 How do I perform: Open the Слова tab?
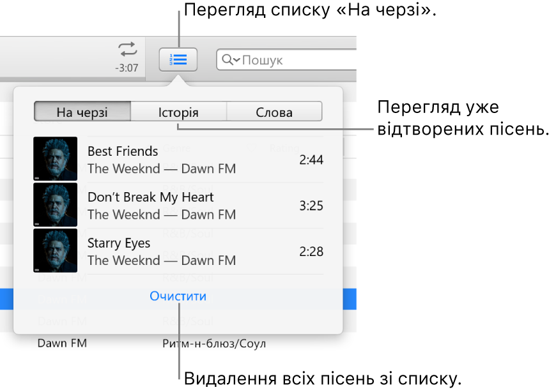pos(274,111)
